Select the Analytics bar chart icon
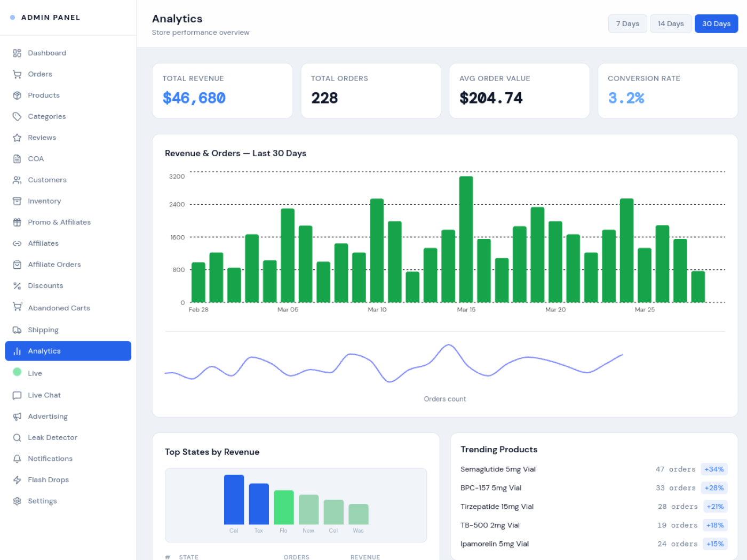The width and height of the screenshot is (747, 560). coord(17,351)
